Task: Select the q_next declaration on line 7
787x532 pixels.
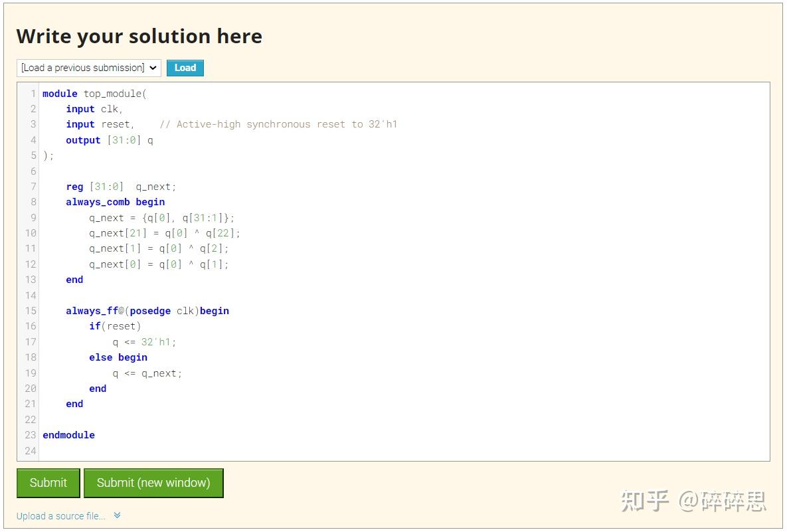Action: 120,186
